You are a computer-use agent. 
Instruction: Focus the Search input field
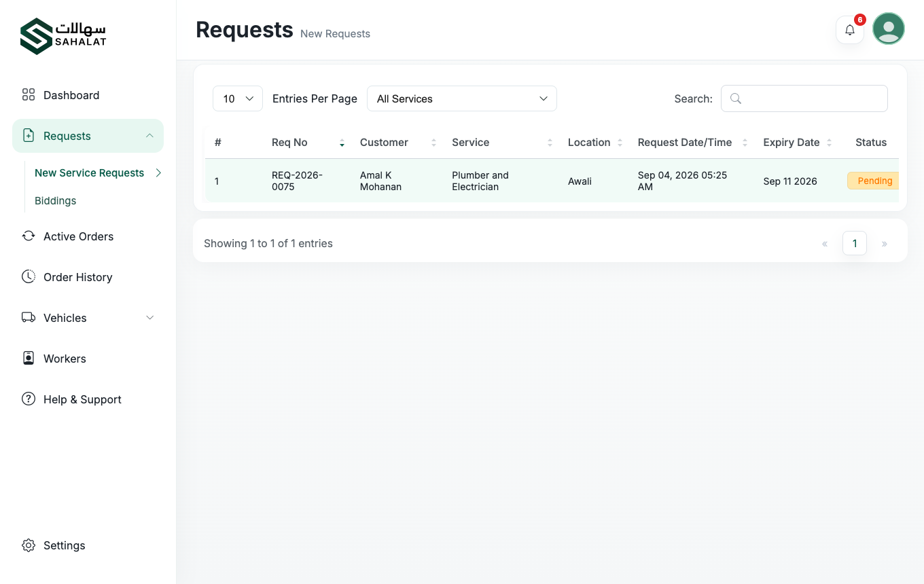pos(804,98)
